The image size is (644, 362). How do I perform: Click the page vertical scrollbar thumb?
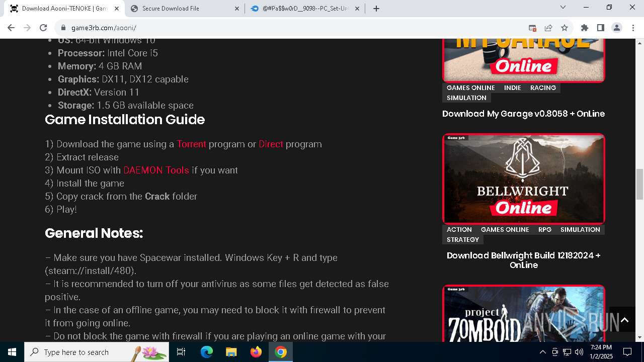click(639, 185)
